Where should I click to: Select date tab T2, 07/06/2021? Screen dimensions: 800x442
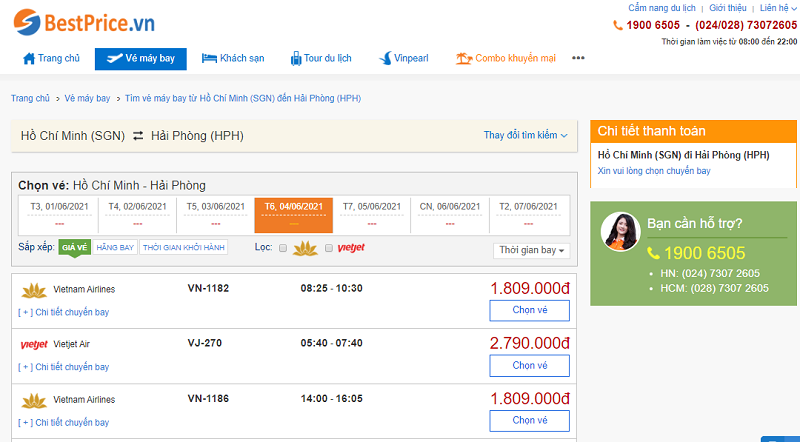point(528,214)
